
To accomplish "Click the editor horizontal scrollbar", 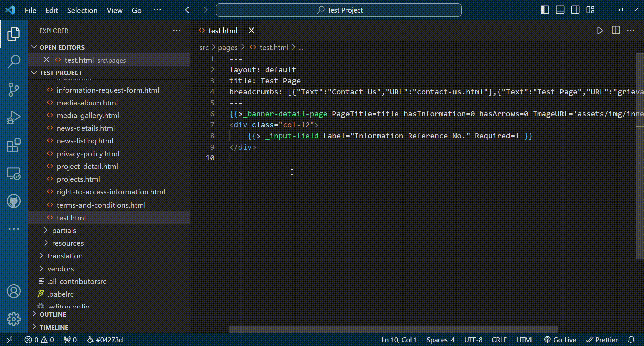I will 393,330.
